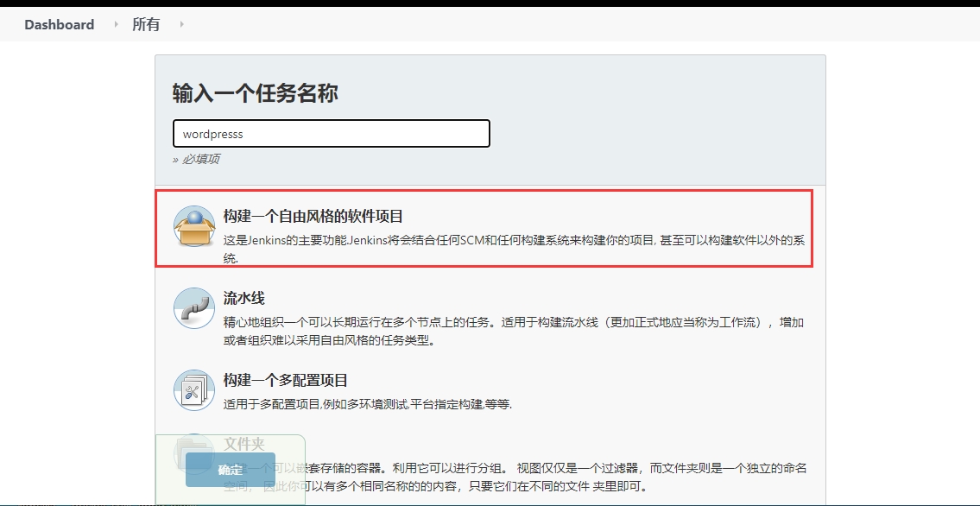
Task: Focus the task name field containing wordpresss
Action: (x=332, y=134)
